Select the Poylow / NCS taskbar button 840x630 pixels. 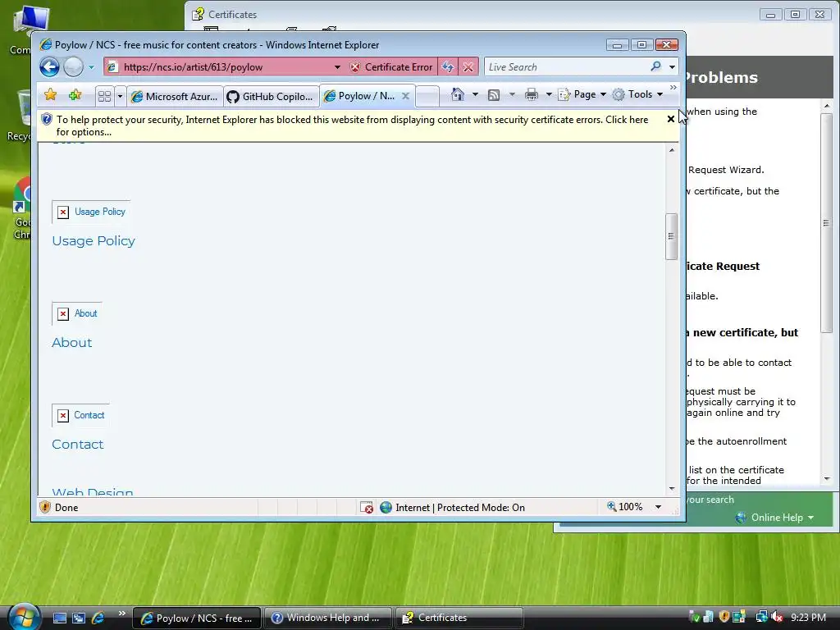click(x=197, y=618)
